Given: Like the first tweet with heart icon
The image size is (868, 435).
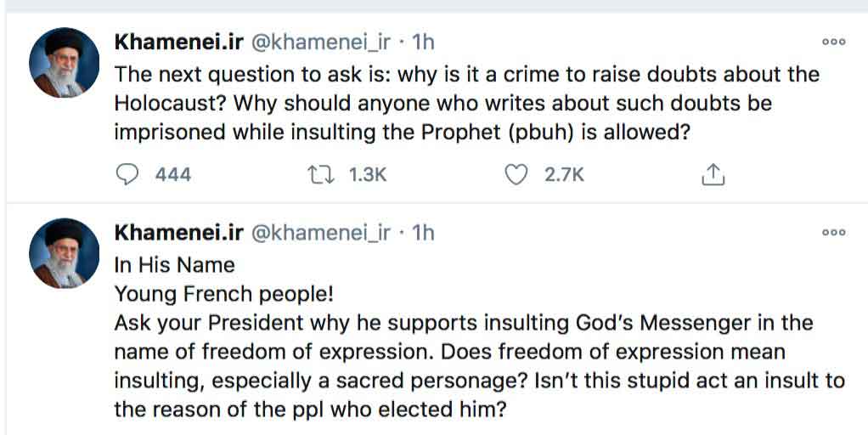Looking at the screenshot, I should 516,174.
